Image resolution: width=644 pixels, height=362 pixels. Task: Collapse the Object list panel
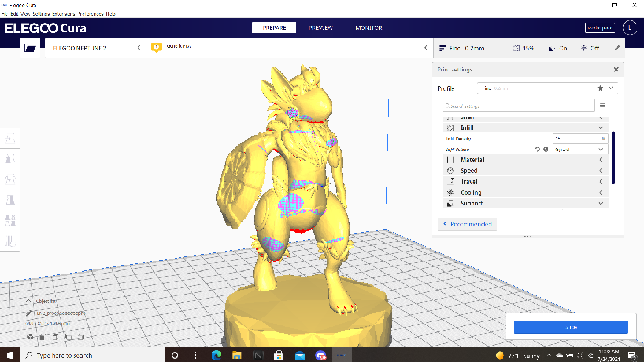click(x=29, y=301)
